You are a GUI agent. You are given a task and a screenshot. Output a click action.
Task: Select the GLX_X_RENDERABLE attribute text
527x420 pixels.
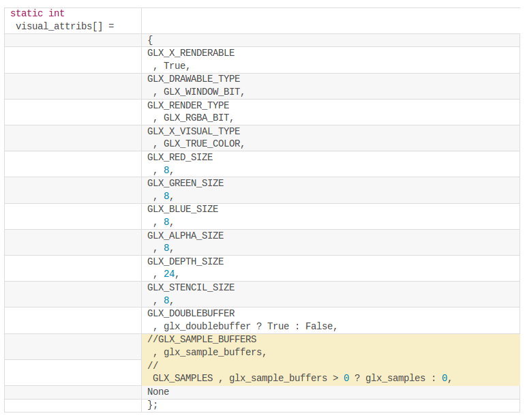pos(191,52)
